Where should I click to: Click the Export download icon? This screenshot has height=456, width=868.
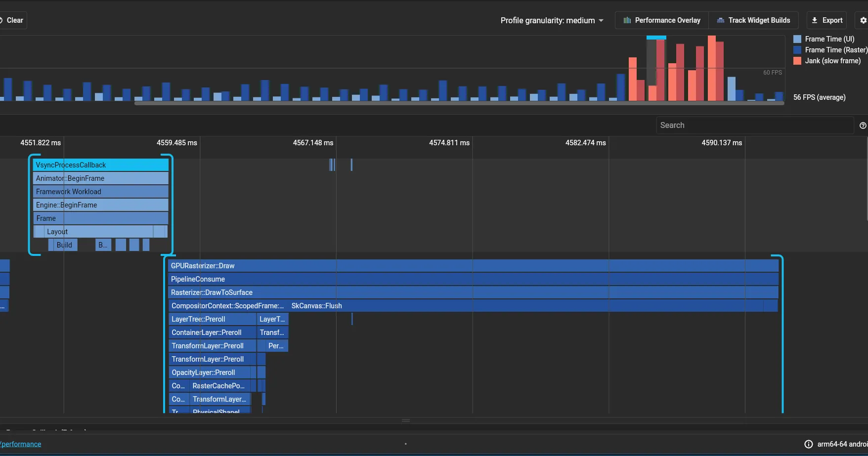click(815, 20)
